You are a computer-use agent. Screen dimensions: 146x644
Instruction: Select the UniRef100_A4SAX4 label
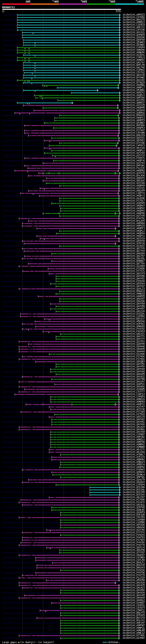pyautogui.click(x=134, y=110)
